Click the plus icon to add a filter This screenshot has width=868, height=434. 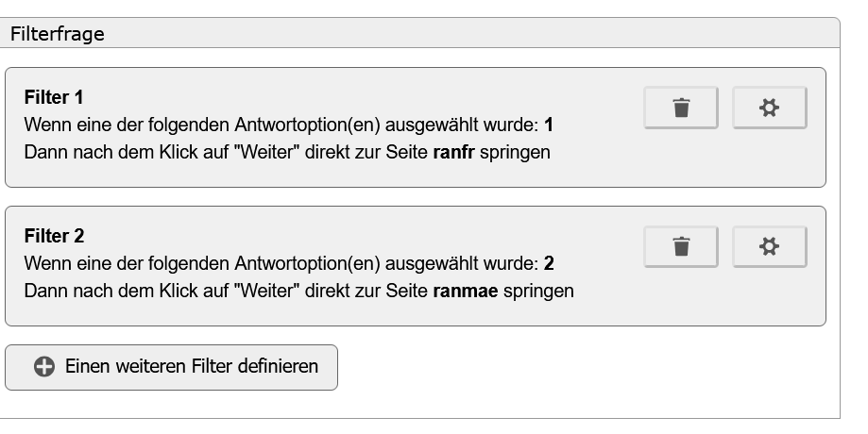[x=44, y=367]
